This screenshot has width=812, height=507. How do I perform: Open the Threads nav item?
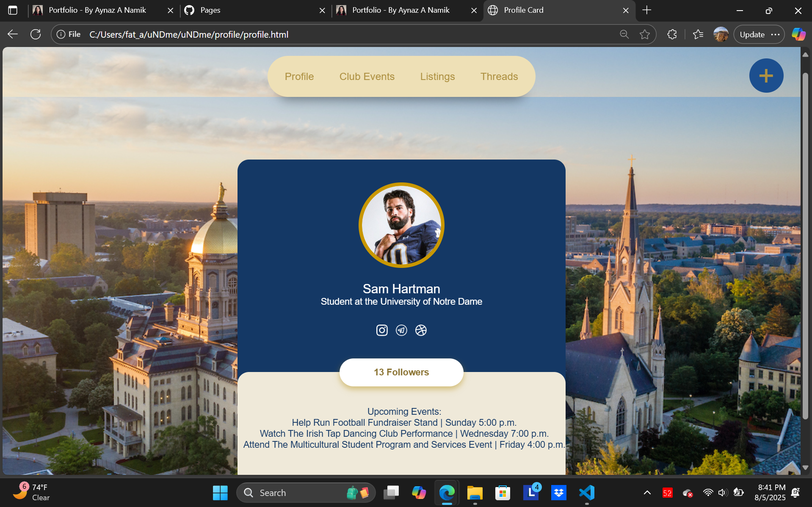499,77
